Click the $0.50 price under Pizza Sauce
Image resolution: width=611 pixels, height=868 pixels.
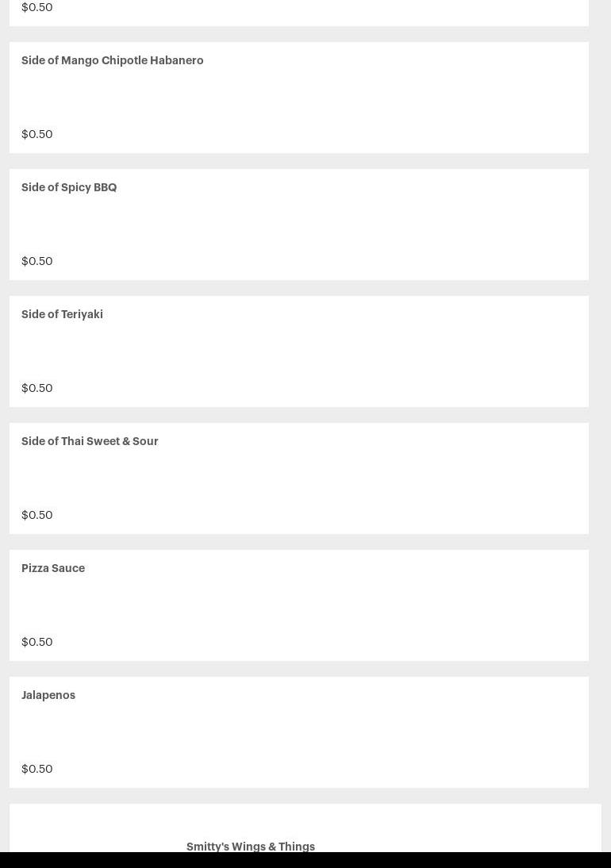[x=37, y=642]
